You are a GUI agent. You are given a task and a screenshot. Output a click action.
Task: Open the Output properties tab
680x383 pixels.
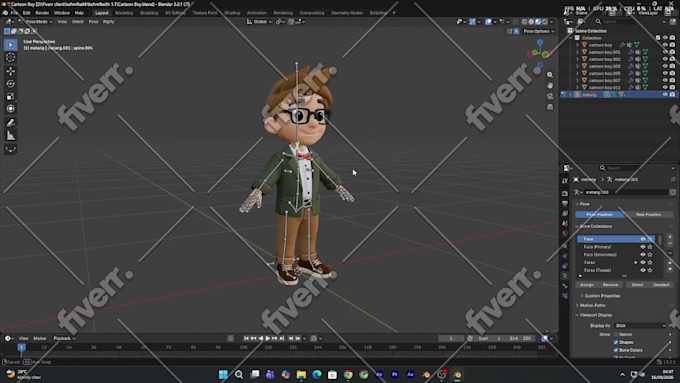click(x=565, y=203)
